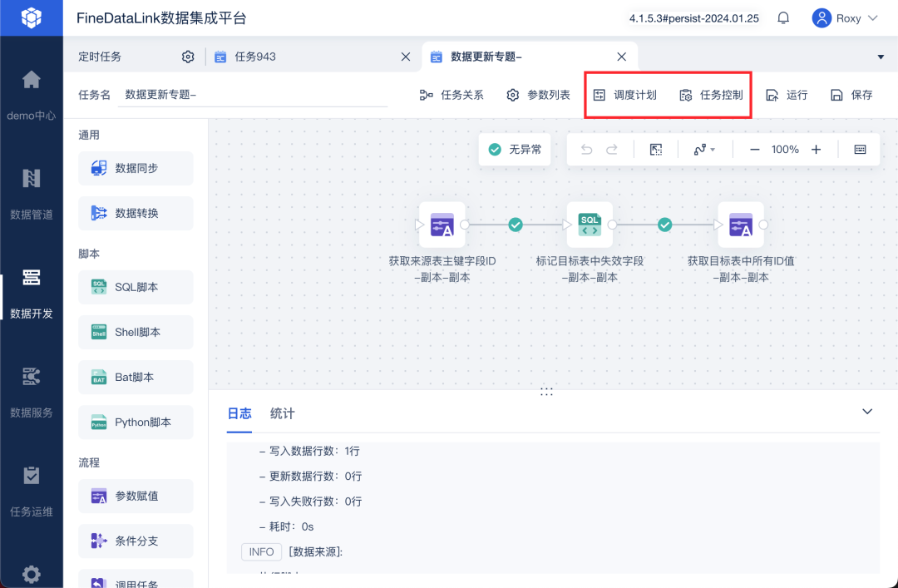Click version text 4.1.5.3#persist-2024.01.25
The width and height of the screenshot is (898, 588).
(x=694, y=18)
